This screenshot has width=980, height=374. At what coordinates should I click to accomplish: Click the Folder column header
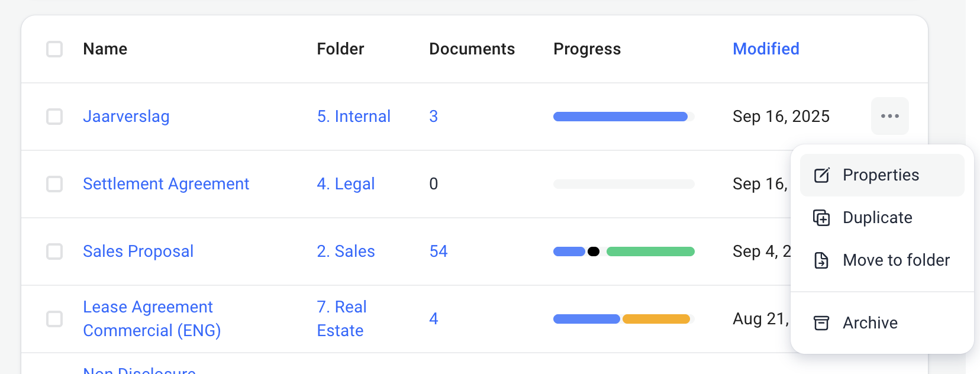coord(340,49)
